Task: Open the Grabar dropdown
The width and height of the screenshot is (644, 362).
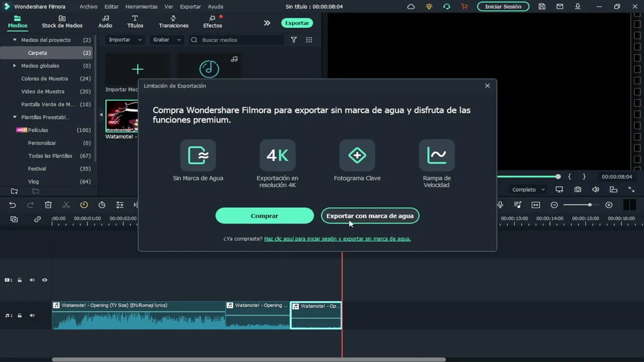Action: [167, 40]
